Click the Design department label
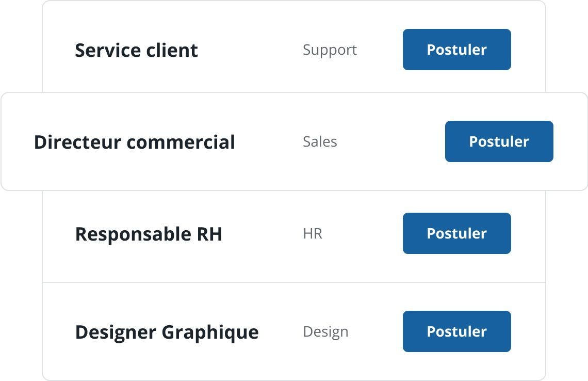588x381 pixels. tap(325, 331)
